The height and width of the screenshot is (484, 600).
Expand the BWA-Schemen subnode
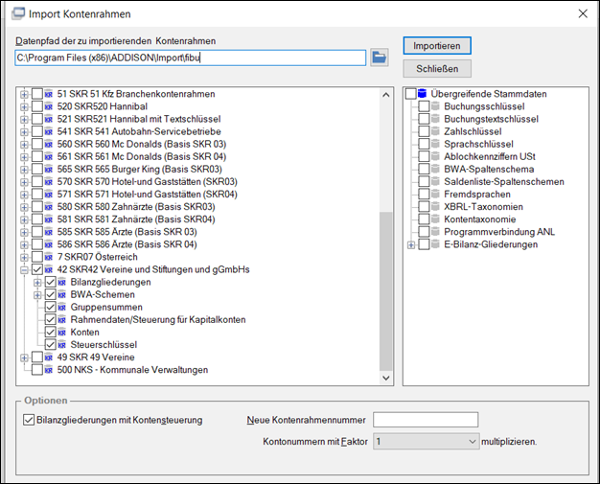(x=38, y=295)
